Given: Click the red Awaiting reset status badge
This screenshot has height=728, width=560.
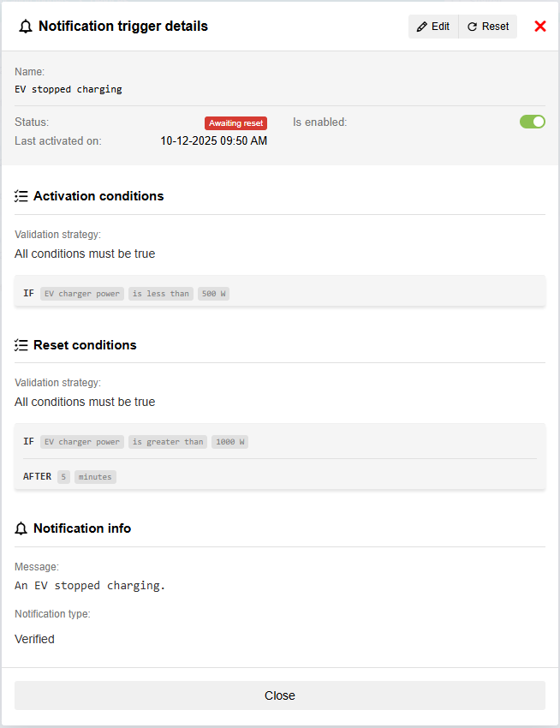Looking at the screenshot, I should point(235,123).
